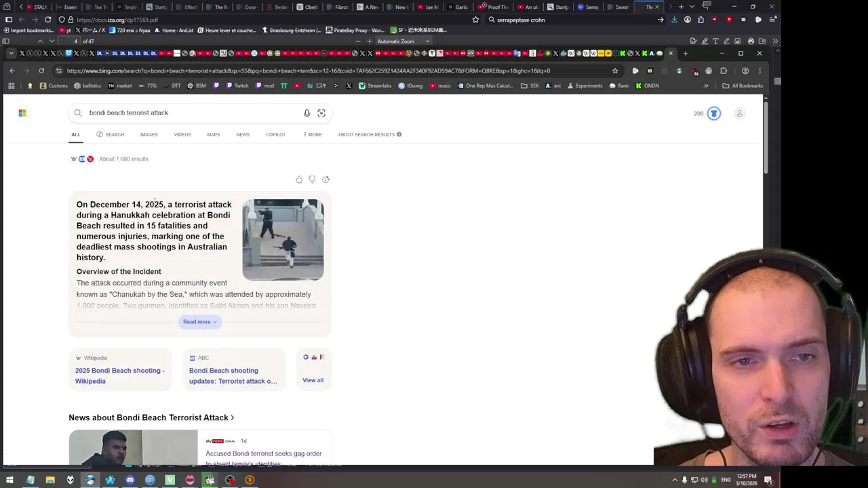Click the ENG language indicator in taskbar

[x=726, y=480]
